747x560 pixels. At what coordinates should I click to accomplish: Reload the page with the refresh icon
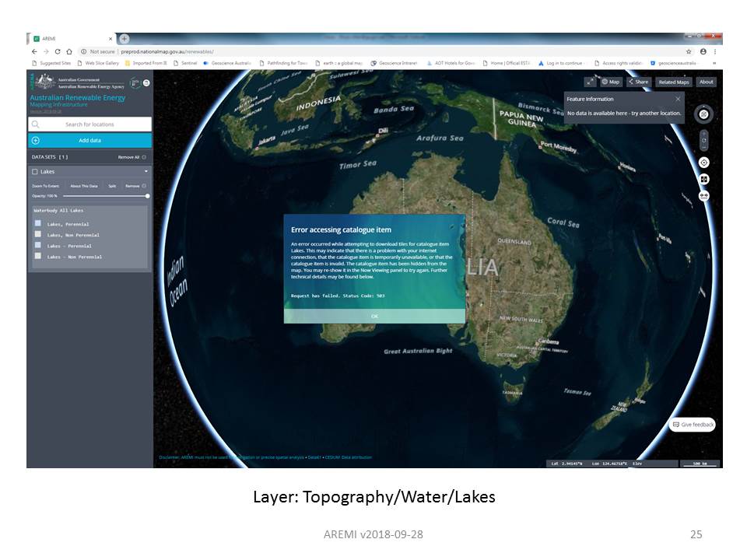58,51
